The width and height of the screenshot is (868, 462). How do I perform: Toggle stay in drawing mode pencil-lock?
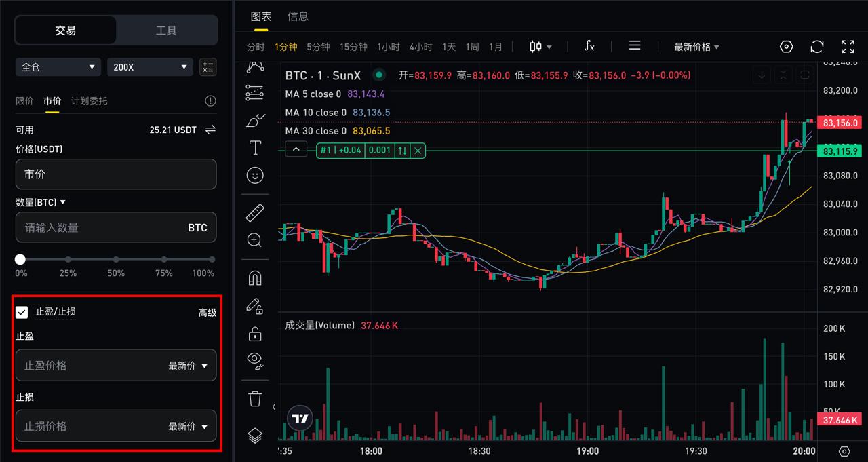(x=255, y=306)
